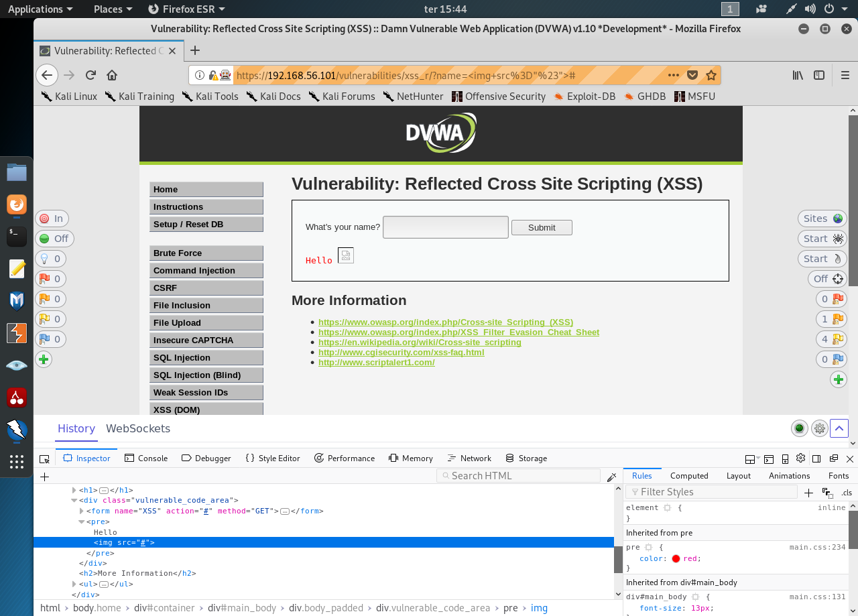This screenshot has height=616, width=858.
Task: Open the DevTools settings gear
Action: pos(800,458)
